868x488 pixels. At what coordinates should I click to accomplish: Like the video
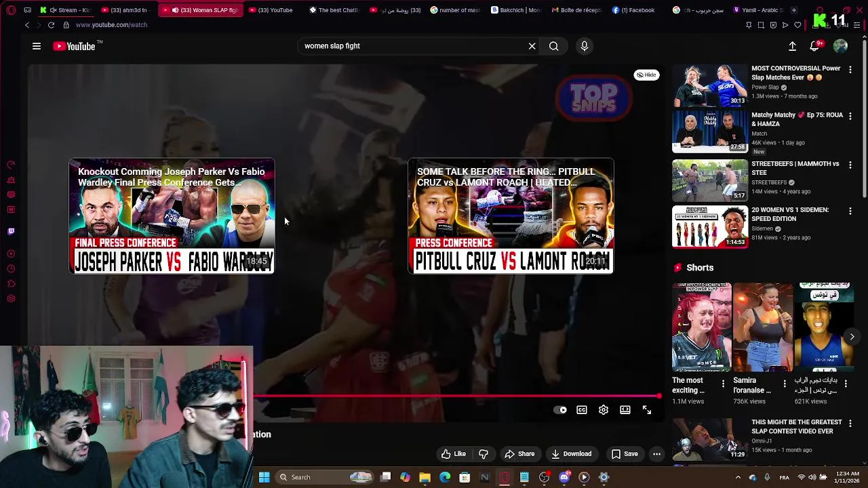454,454
